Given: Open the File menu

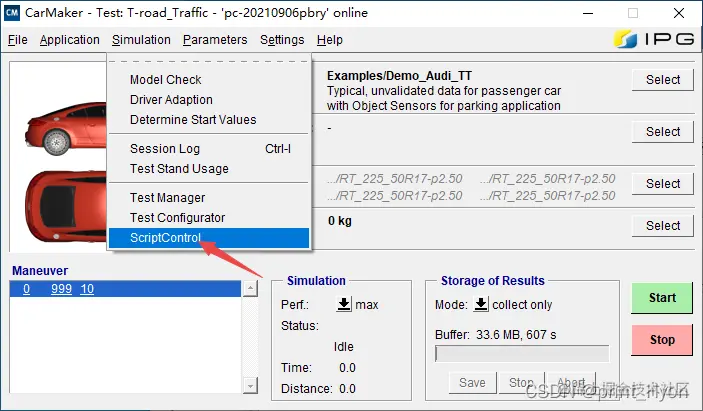Looking at the screenshot, I should click(x=17, y=40).
